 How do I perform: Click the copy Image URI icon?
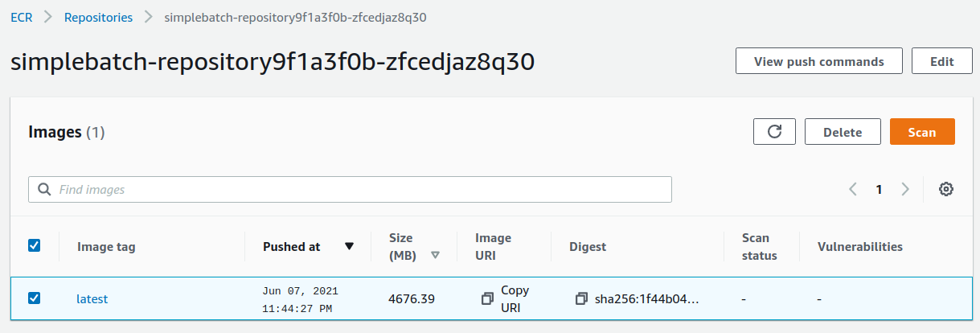point(486,298)
